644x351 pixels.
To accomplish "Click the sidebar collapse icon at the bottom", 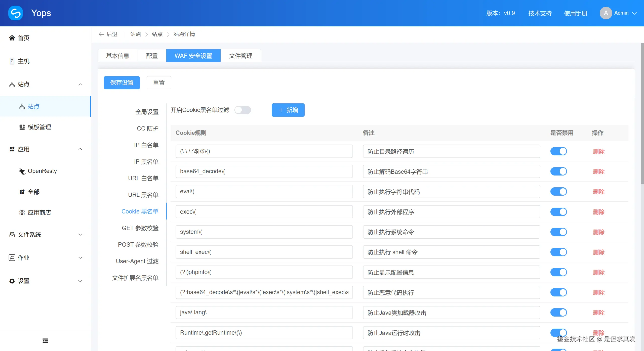I will coord(46,341).
